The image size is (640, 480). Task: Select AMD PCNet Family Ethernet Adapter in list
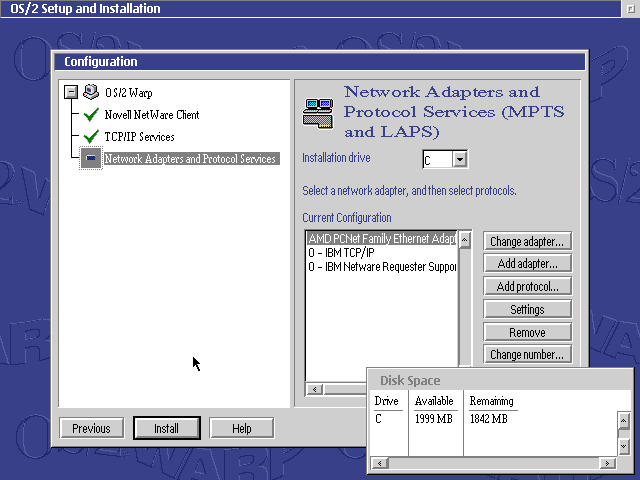[381, 239]
